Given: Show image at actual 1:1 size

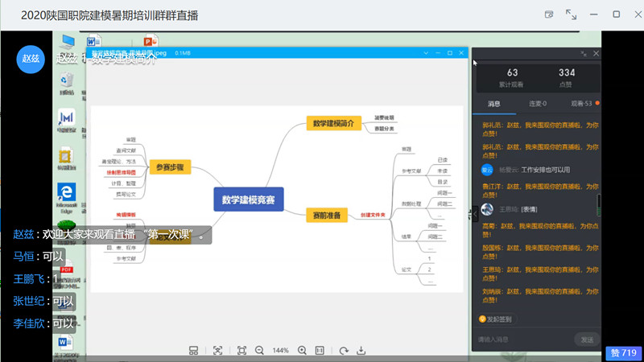Looking at the screenshot, I should pyautogui.click(x=320, y=351).
